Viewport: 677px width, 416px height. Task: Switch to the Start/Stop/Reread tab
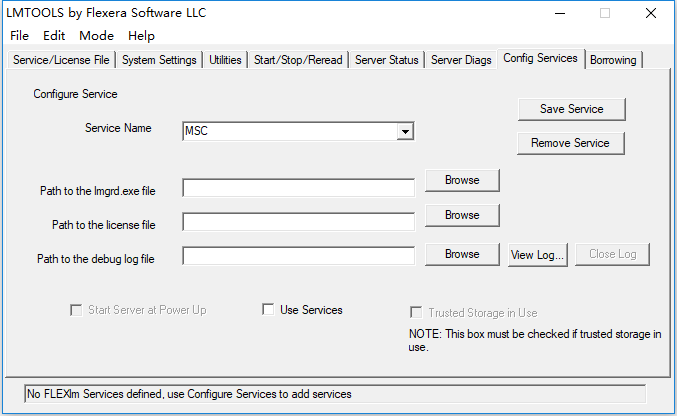(298, 60)
